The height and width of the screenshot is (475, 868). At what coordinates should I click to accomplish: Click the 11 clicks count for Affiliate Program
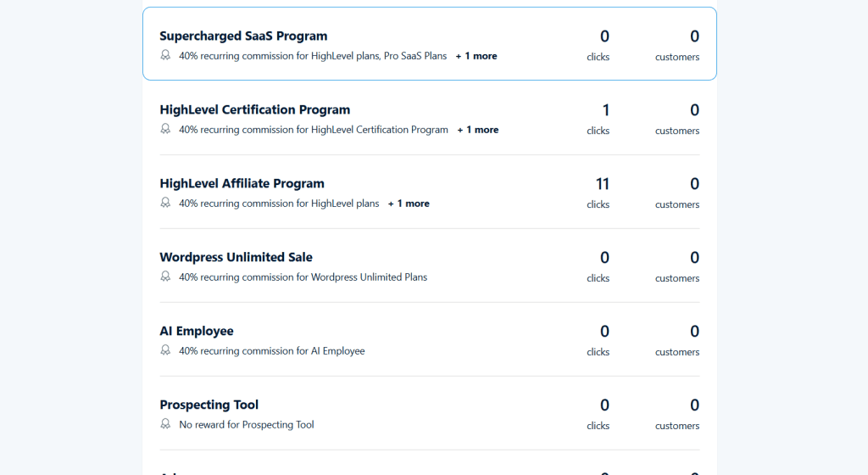(x=603, y=184)
